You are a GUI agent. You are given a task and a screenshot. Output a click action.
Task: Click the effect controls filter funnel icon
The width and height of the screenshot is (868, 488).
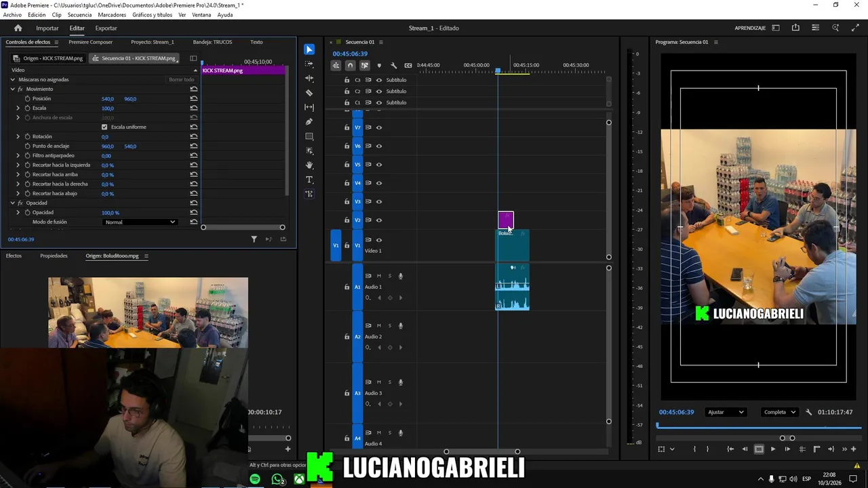(254, 239)
